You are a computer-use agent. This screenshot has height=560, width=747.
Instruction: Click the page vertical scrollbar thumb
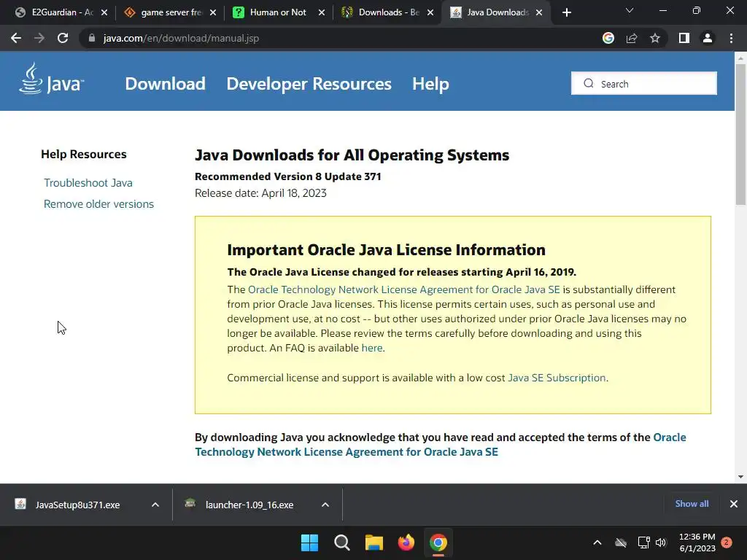pyautogui.click(x=740, y=134)
